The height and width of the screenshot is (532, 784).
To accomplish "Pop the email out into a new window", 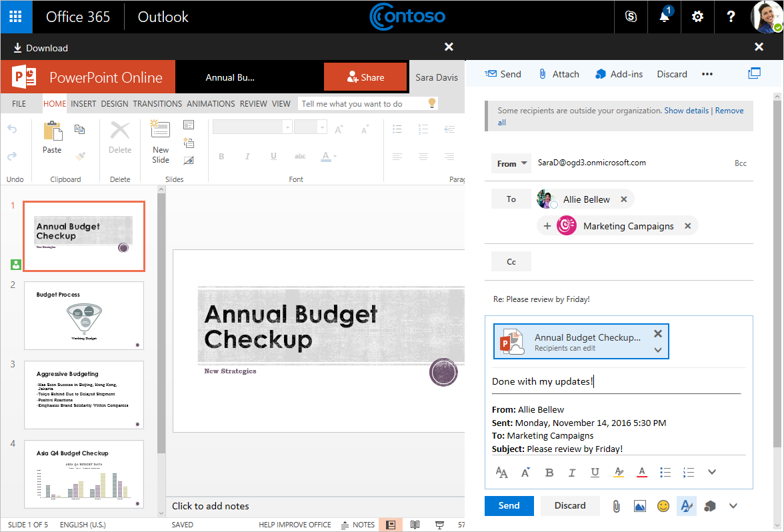I will point(754,73).
